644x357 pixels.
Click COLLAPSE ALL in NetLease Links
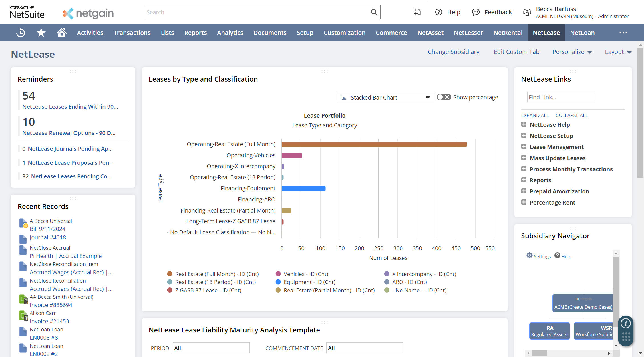(x=571, y=115)
